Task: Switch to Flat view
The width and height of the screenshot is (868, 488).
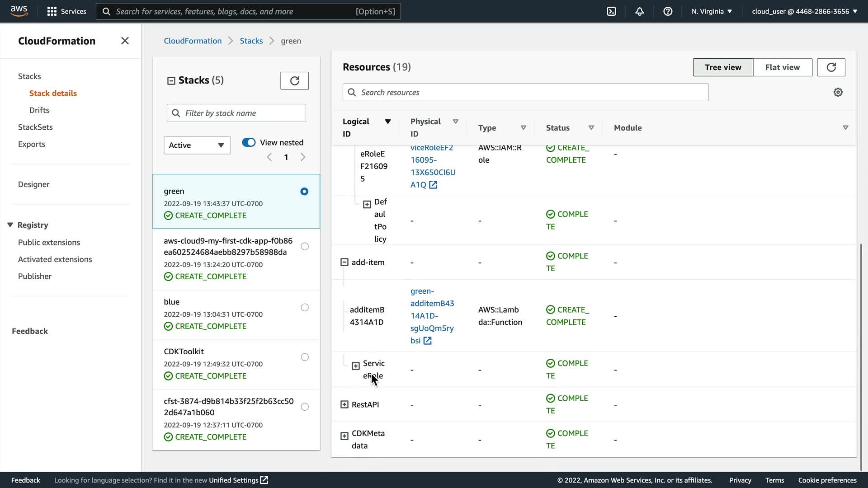Action: (x=782, y=67)
